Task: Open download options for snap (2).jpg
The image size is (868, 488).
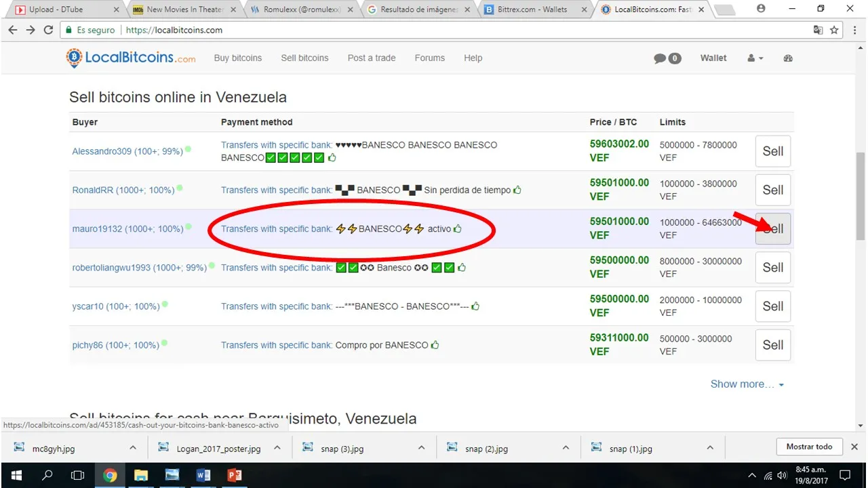Action: click(x=566, y=448)
